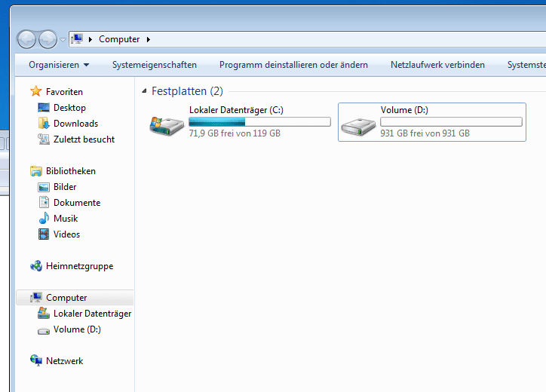Select Bibliotheken in navigation pane
Image resolution: width=546 pixels, height=392 pixels.
point(71,171)
